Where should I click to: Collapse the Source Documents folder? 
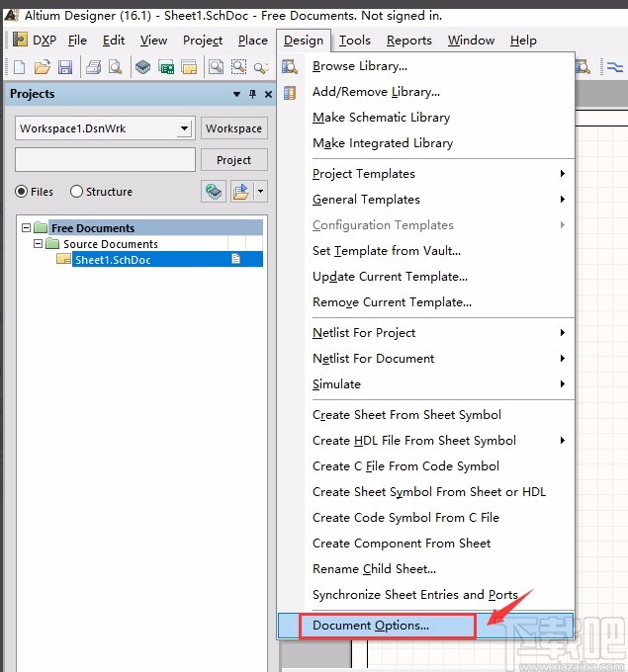[38, 244]
